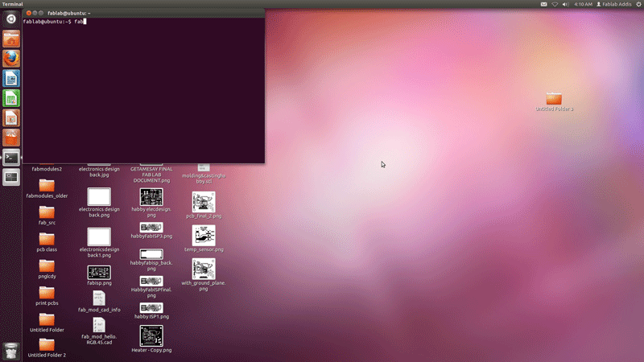644x362 pixels.
Task: Open the Trash in the launcher
Action: coord(11,352)
